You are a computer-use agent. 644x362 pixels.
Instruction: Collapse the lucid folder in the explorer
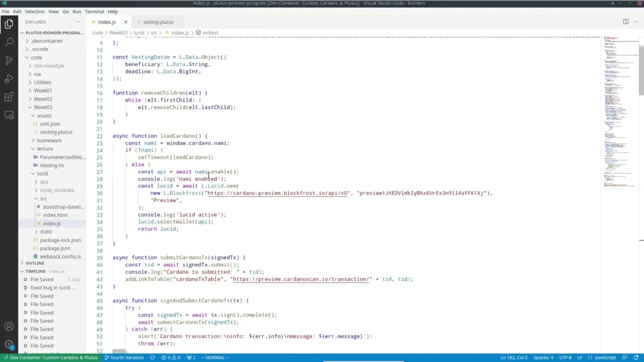(x=42, y=173)
